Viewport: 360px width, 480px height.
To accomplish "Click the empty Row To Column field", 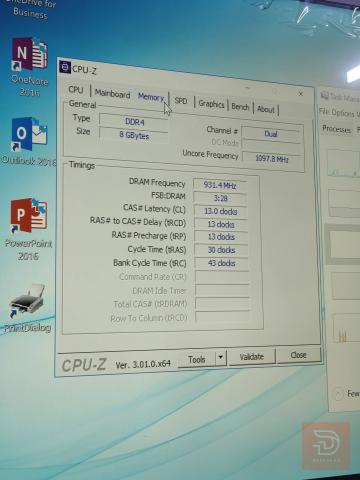I will point(223,317).
